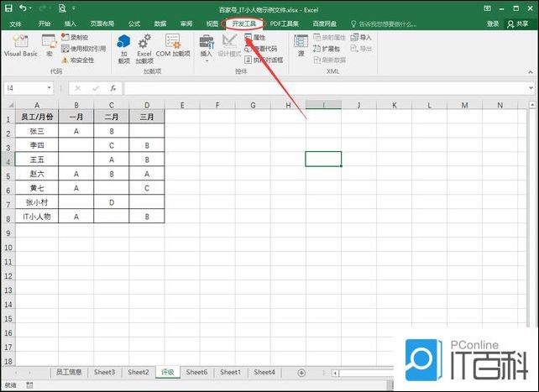Expand the formula bar with the arrow
Image resolution: width=539 pixels, height=392 pixels.
tap(531, 88)
